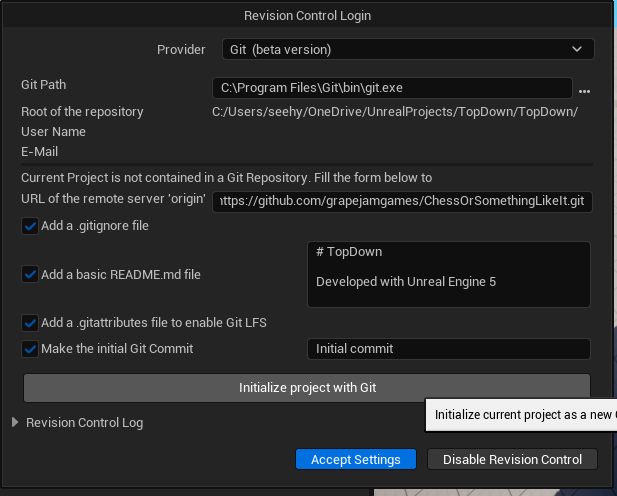
Task: Click the Revision Control Login title bar
Action: coord(307,16)
